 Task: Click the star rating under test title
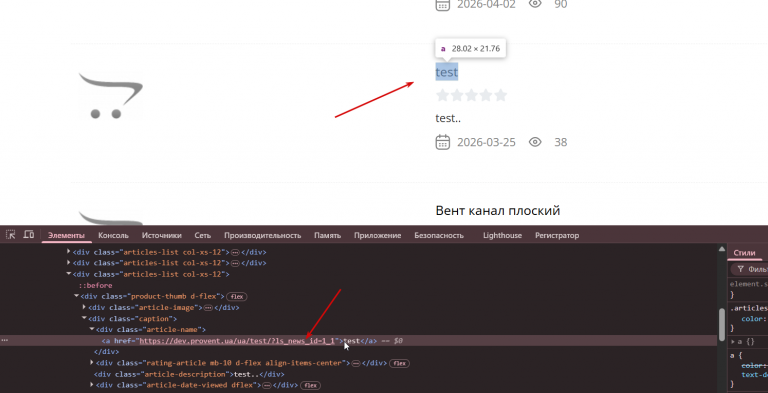tap(471, 95)
